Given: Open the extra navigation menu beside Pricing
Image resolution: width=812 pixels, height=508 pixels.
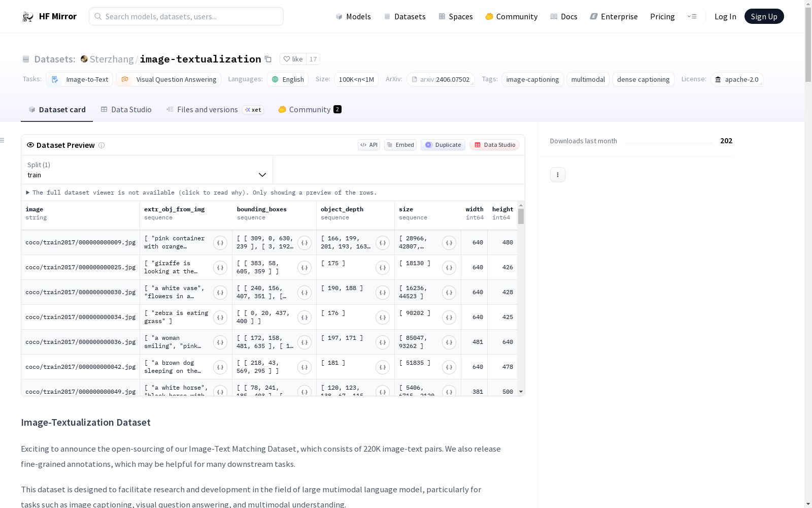Looking at the screenshot, I should [x=692, y=16].
